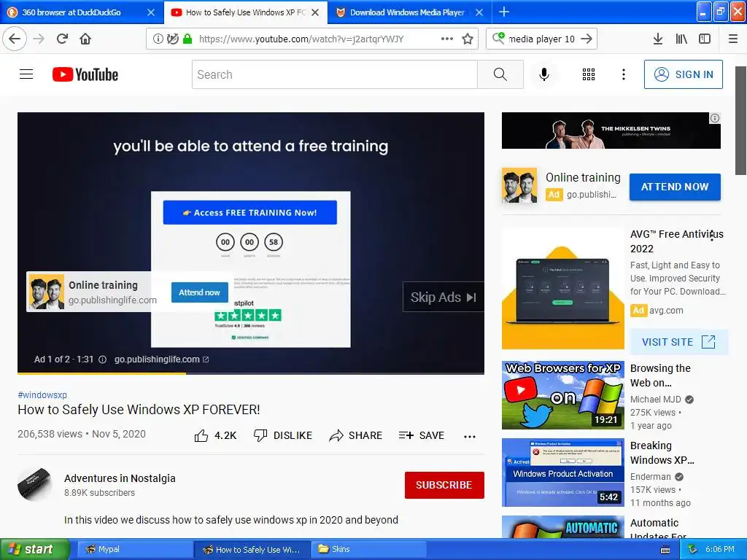Click Skip Ads on the video
Image resolution: width=747 pixels, height=560 pixels.
point(444,297)
